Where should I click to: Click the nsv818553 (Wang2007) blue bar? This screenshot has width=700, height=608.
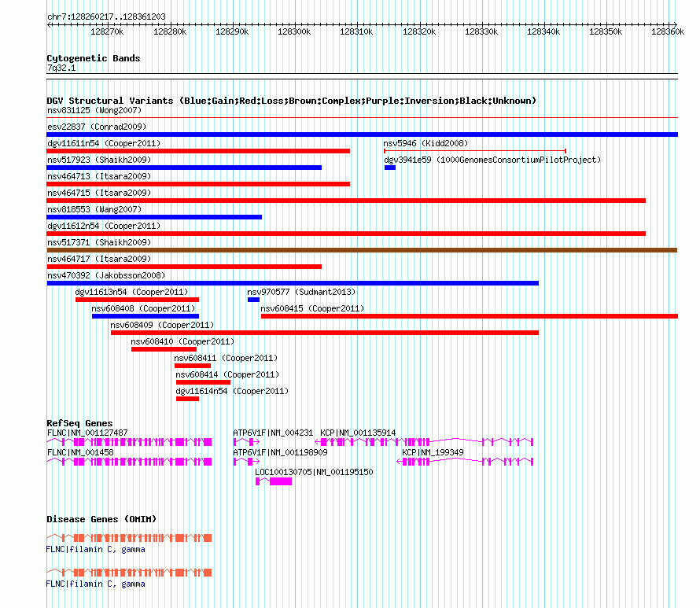(154, 217)
